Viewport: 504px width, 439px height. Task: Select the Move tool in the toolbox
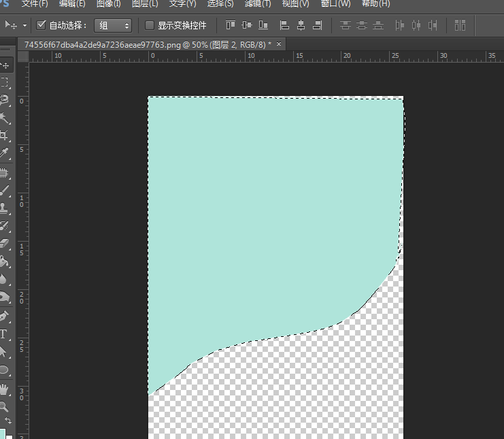[5, 65]
